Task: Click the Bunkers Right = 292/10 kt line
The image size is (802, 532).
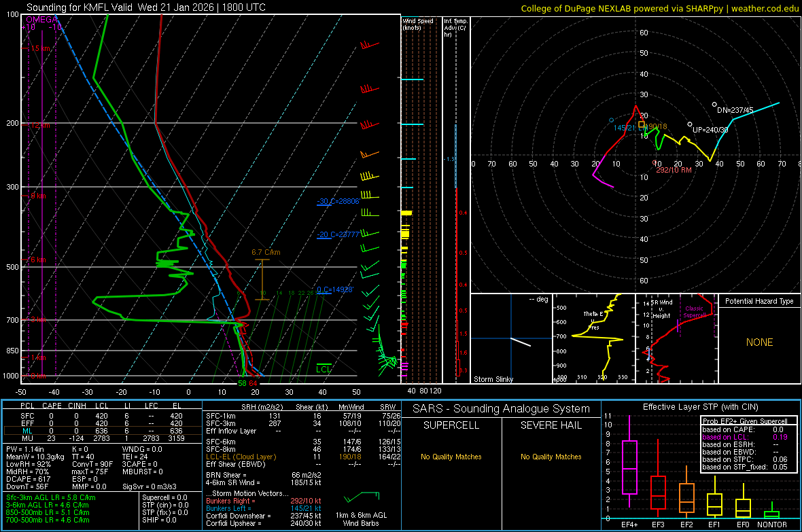Action: [x=264, y=501]
